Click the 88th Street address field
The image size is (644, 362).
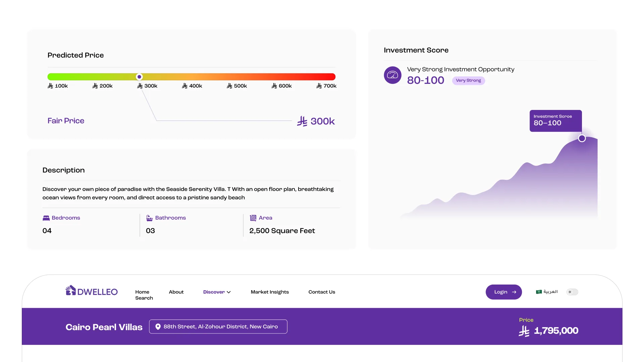[218, 326]
